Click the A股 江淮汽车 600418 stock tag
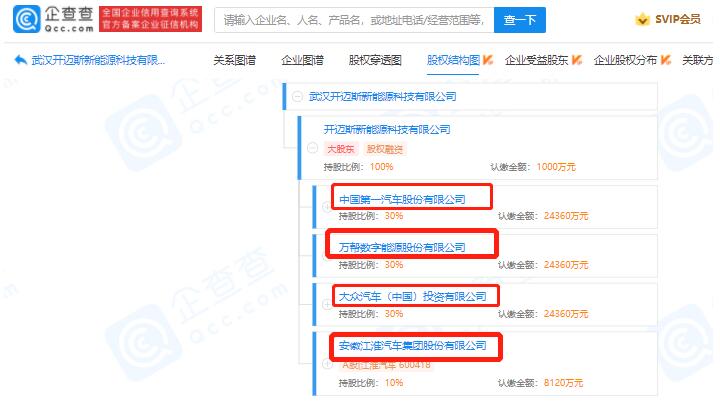This screenshot has height=408, width=720. pyautogui.click(x=387, y=365)
